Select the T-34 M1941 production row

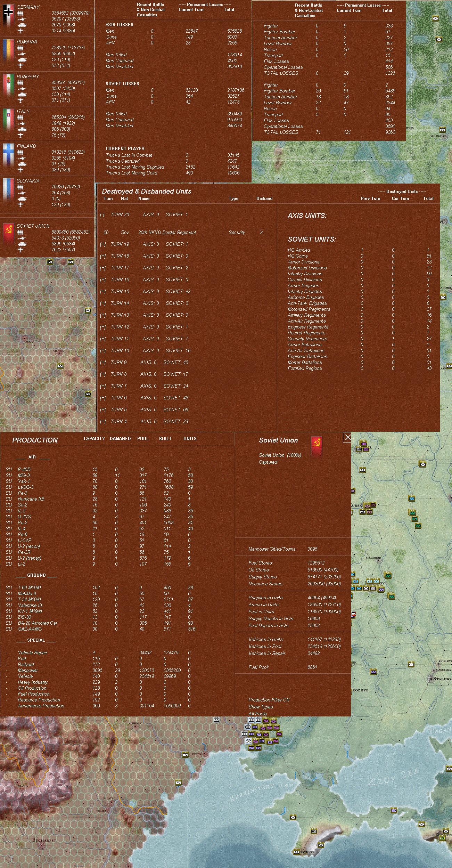[100, 599]
